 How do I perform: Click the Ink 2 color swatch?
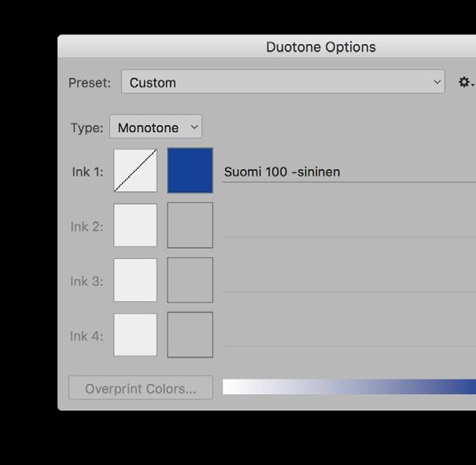pos(190,225)
